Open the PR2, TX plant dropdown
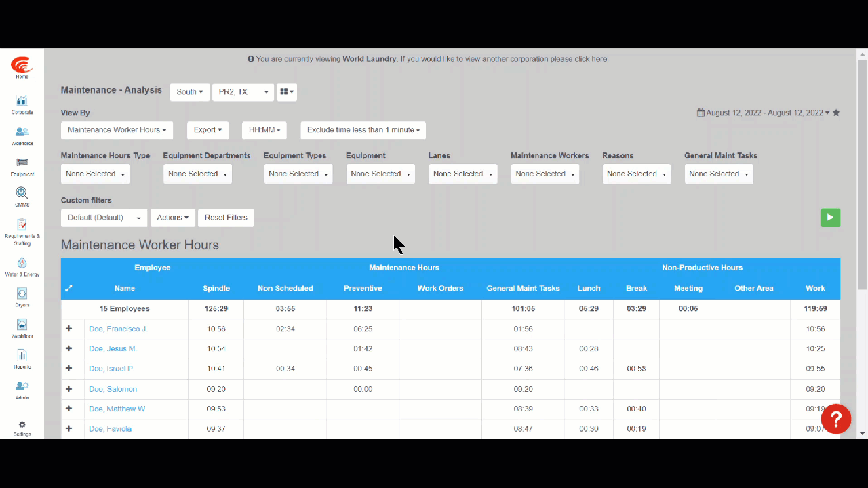The height and width of the screenshot is (488, 868). point(243,92)
